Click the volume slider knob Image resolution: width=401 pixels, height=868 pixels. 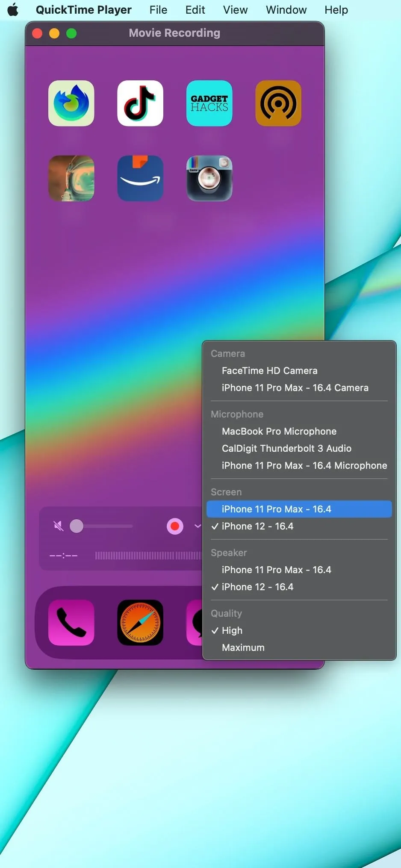point(77,526)
